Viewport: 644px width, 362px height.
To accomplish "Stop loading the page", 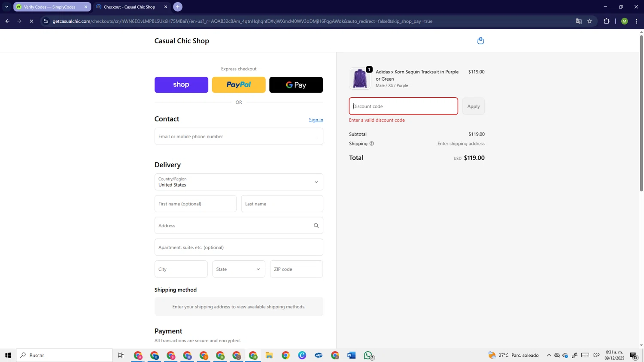I will (x=31, y=21).
